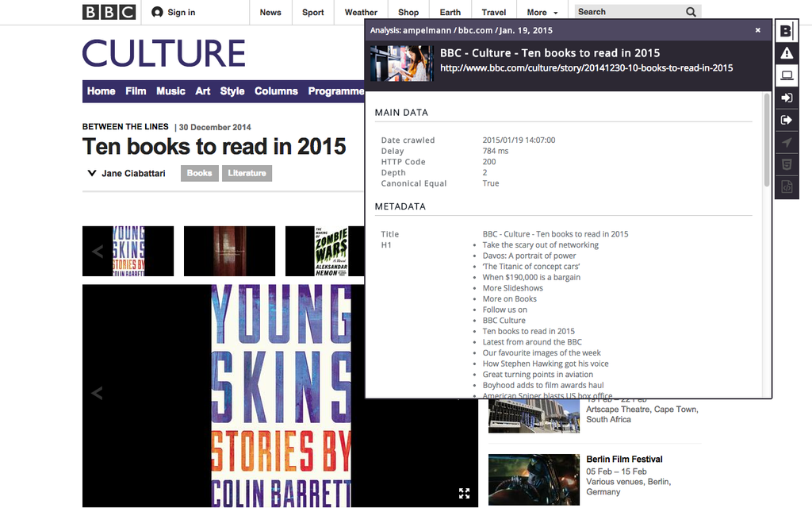
Task: Click the Literature tag button
Action: tap(247, 173)
